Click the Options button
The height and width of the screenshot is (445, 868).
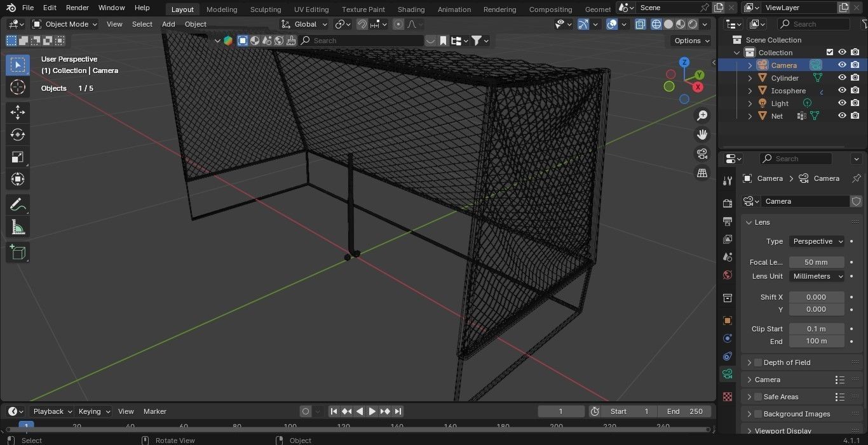[x=691, y=41]
